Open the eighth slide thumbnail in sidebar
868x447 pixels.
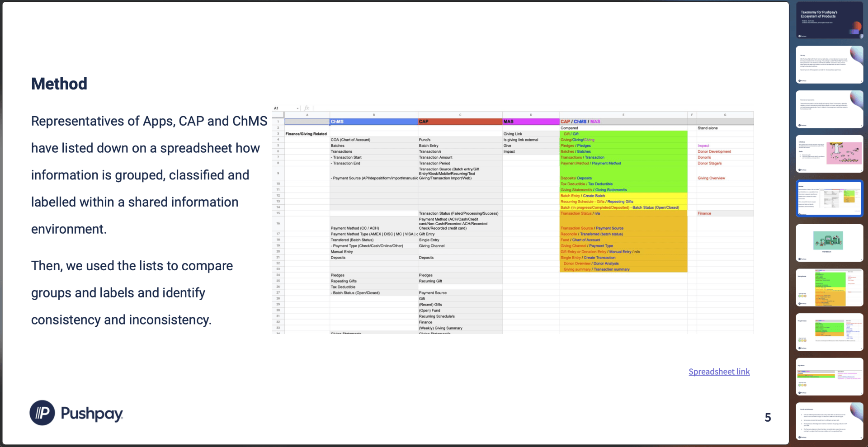pyautogui.click(x=830, y=332)
